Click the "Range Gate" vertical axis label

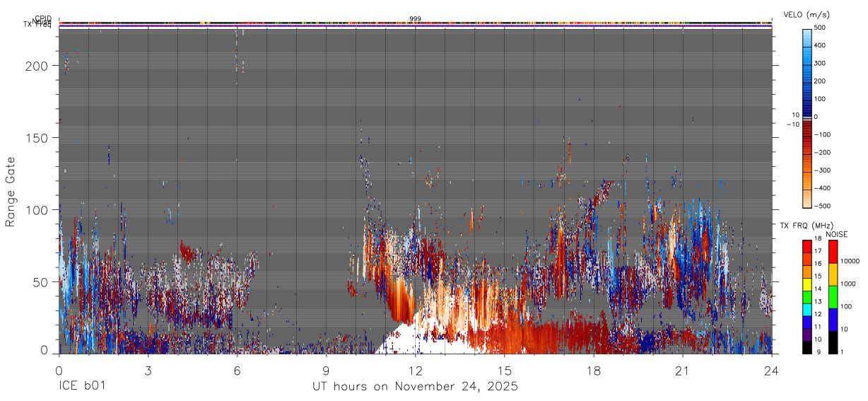pyautogui.click(x=11, y=192)
